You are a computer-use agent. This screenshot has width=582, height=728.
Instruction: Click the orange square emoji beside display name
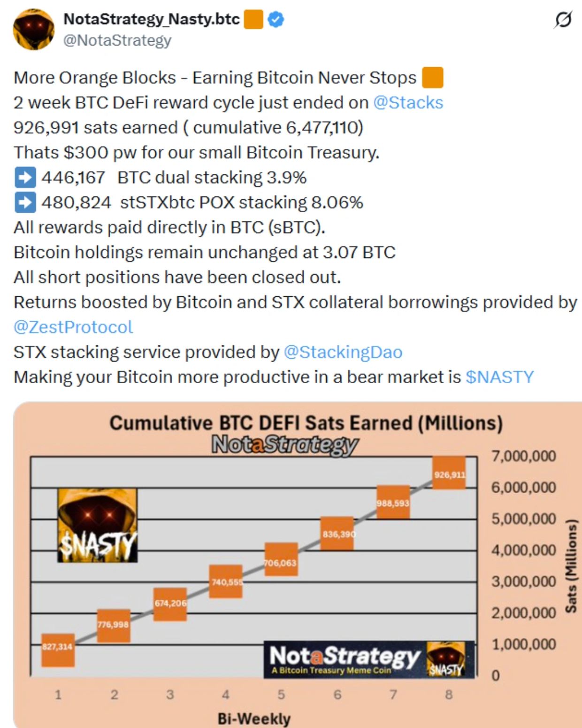pos(253,19)
